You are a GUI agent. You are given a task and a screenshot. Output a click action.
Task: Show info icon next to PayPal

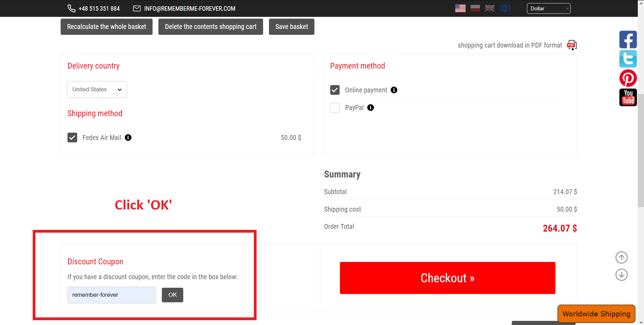coord(371,108)
